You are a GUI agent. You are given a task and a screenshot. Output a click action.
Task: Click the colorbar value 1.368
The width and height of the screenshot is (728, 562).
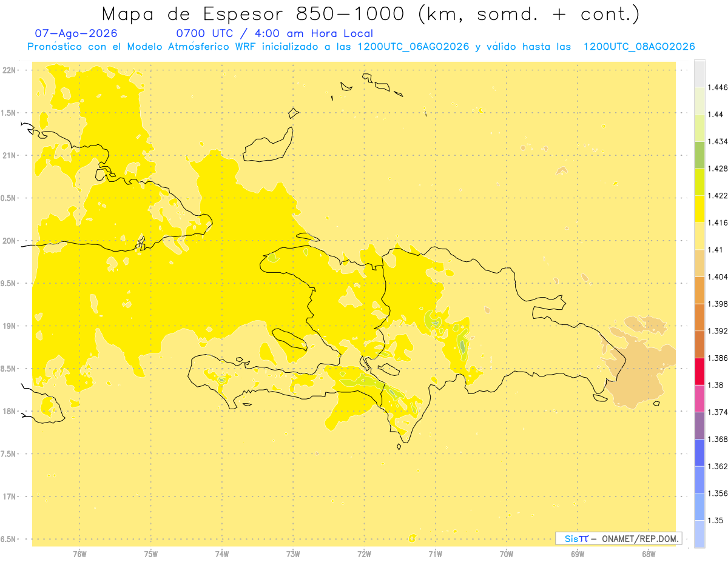pos(717,440)
